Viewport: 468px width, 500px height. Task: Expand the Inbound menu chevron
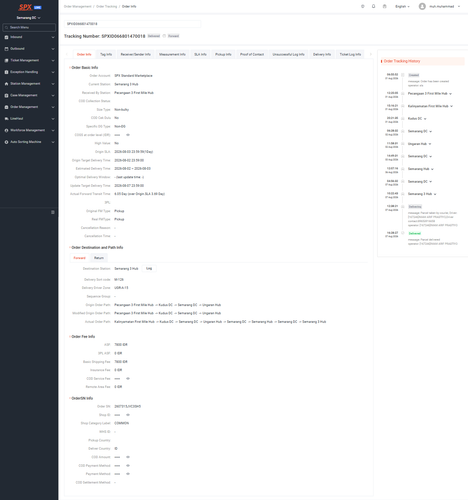pos(53,37)
